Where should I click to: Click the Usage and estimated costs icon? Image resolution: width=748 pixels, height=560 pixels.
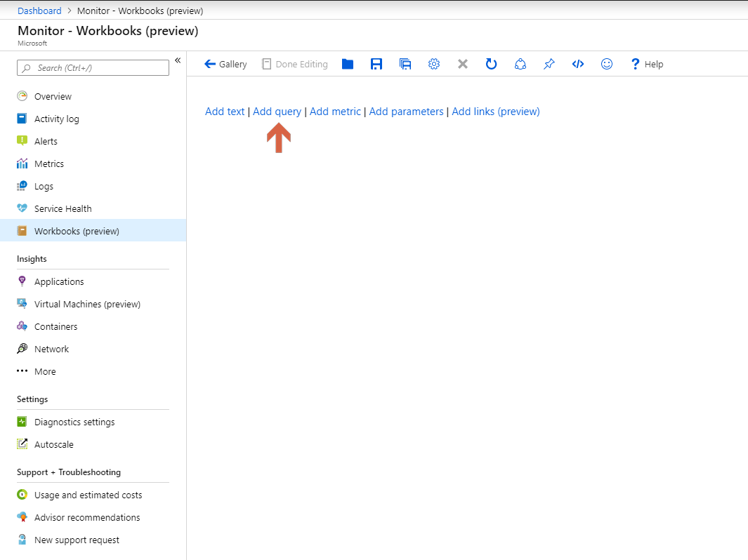22,495
